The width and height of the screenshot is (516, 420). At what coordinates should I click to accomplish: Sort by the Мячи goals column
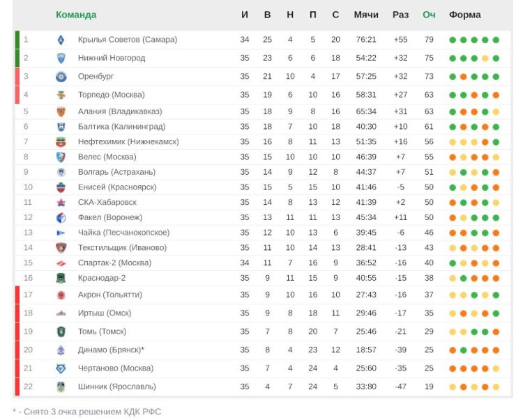click(x=366, y=15)
